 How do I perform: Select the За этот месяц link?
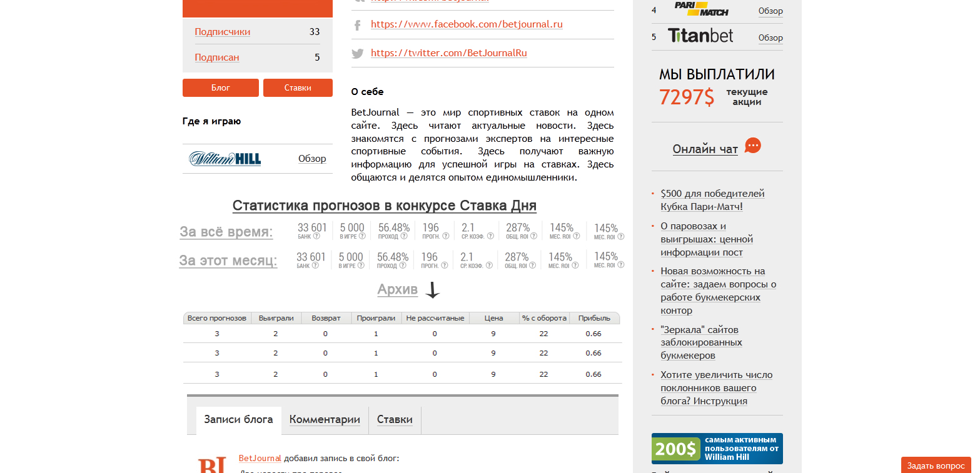(228, 261)
